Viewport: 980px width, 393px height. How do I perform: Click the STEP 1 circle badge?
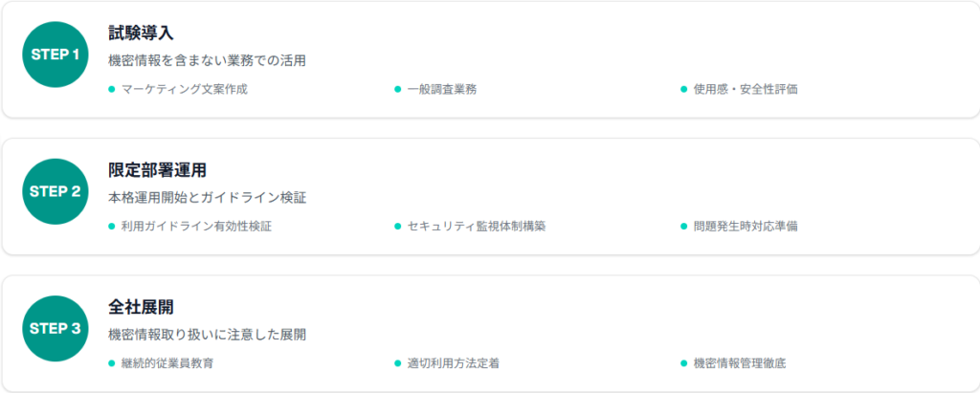(x=56, y=54)
